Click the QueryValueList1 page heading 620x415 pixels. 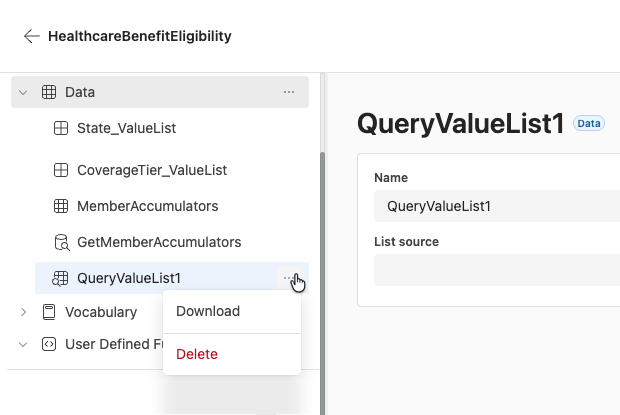pyautogui.click(x=461, y=124)
